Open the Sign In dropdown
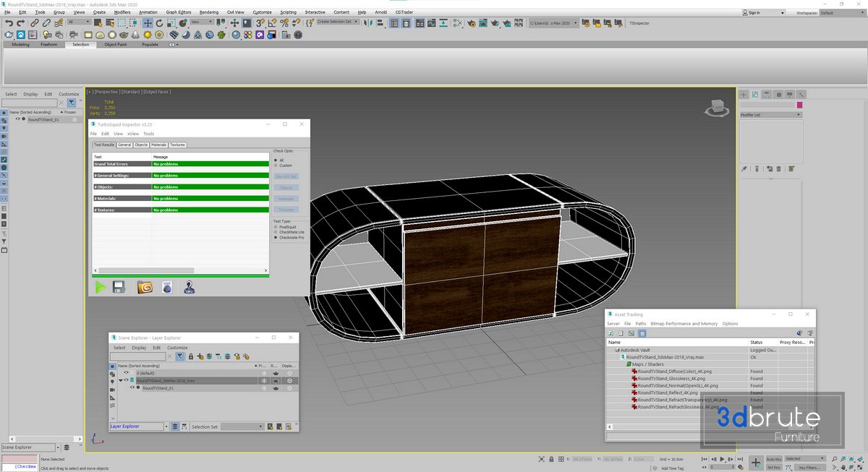 pyautogui.click(x=764, y=12)
